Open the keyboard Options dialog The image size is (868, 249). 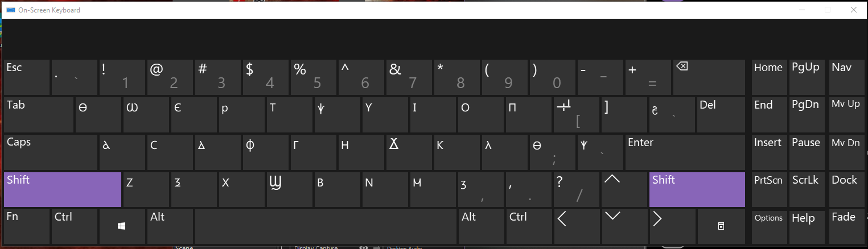(769, 226)
